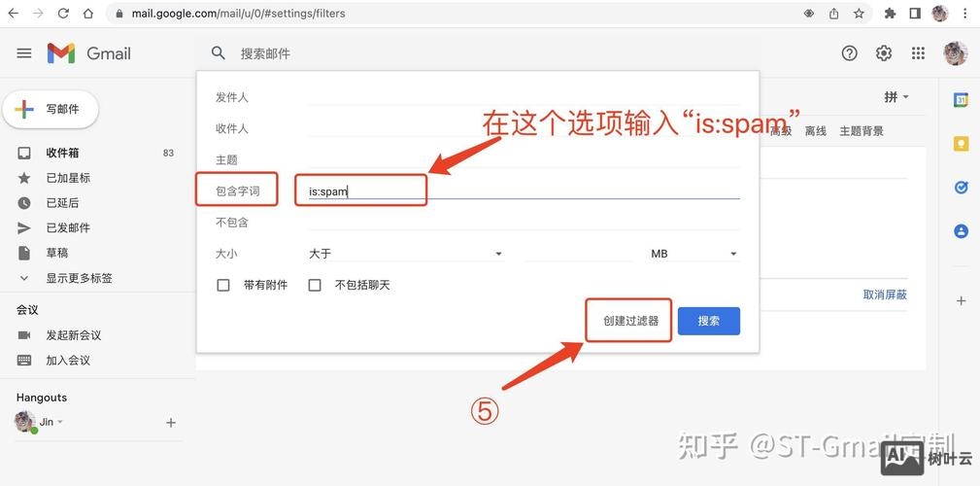
Task: Open the 拼 input method dropdown
Action: (896, 97)
